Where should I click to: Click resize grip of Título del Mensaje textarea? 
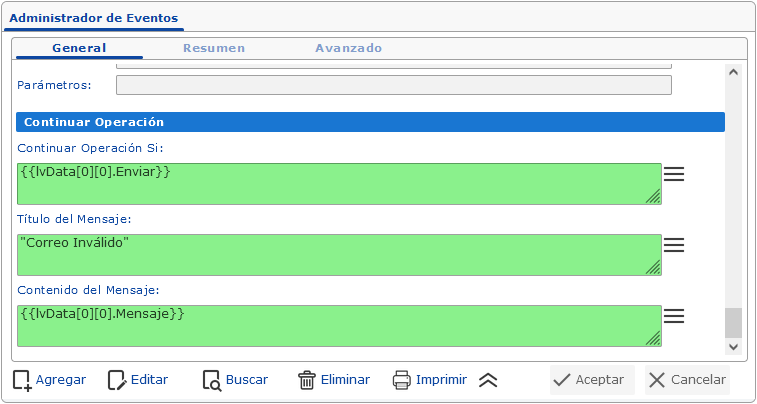click(653, 268)
